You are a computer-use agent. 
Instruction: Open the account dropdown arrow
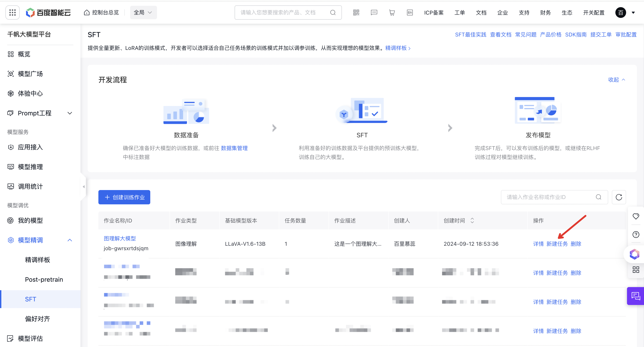coord(633,12)
